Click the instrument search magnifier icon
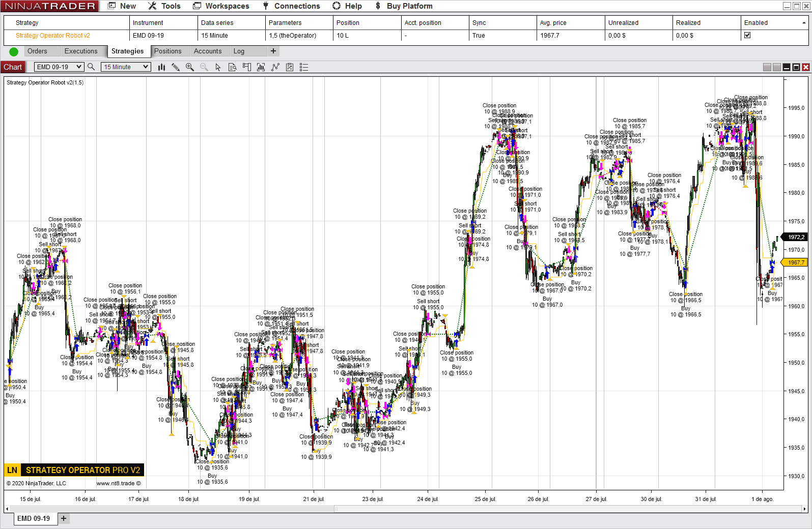The height and width of the screenshot is (529, 812). pyautogui.click(x=91, y=67)
